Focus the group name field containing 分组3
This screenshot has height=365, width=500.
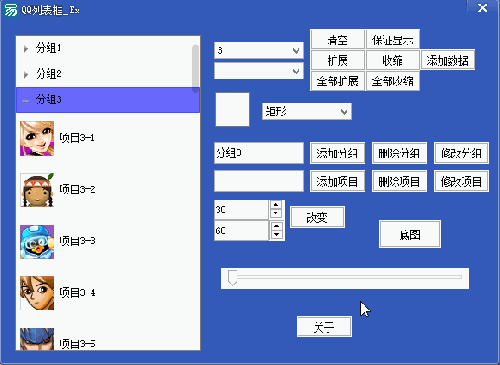[x=259, y=153]
